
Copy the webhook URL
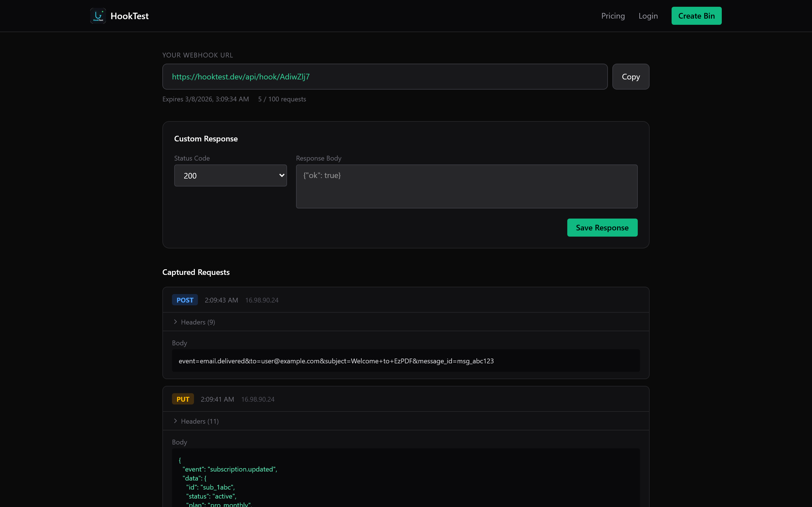point(630,76)
